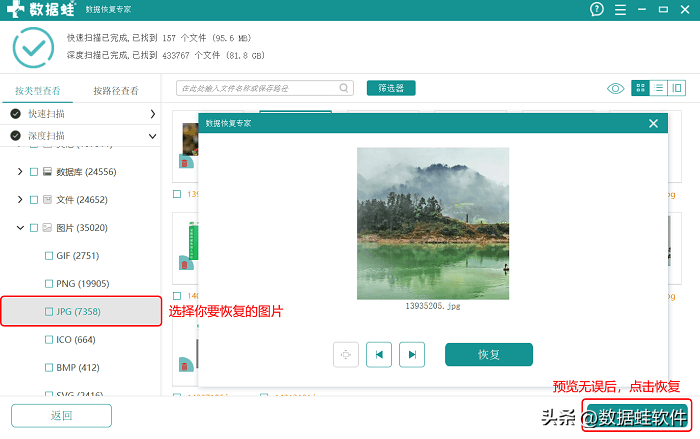Viewport: 700px width, 439px height.
Task: Expand the 数据库 (24556) tree node
Action: pyautogui.click(x=20, y=171)
